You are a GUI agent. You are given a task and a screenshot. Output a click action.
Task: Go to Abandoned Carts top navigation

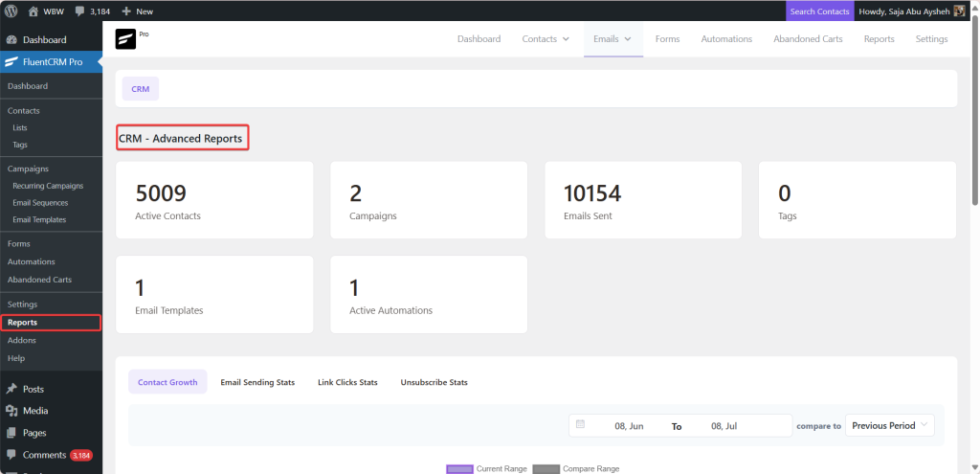(808, 38)
